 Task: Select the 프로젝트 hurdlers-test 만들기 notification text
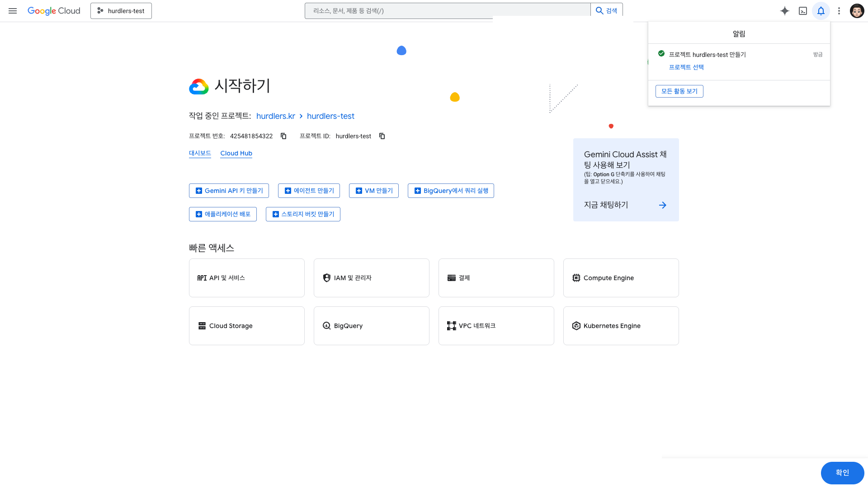(708, 55)
